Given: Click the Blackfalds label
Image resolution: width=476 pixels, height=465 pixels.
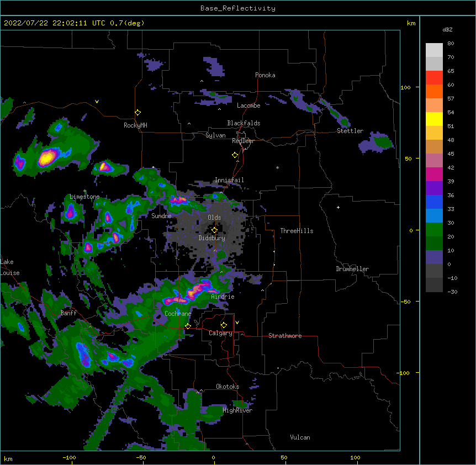Looking at the screenshot, I should tap(244, 123).
